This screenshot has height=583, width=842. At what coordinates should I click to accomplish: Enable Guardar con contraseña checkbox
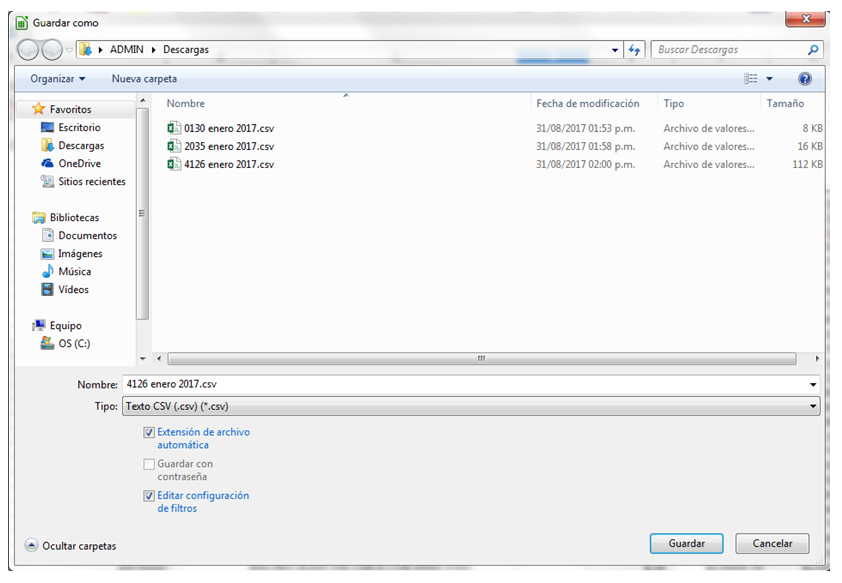coord(149,464)
